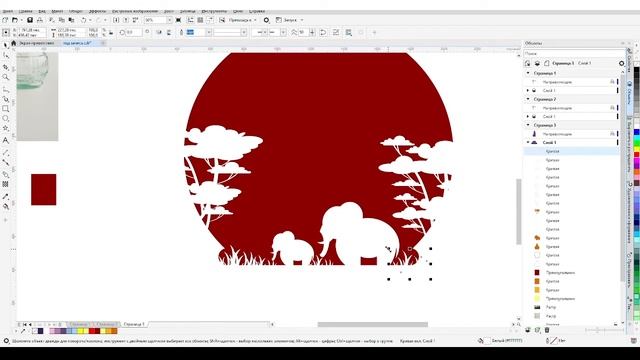The image size is (640, 360).
Task: Open the line style dropdown
Action: pyautogui.click(x=244, y=32)
